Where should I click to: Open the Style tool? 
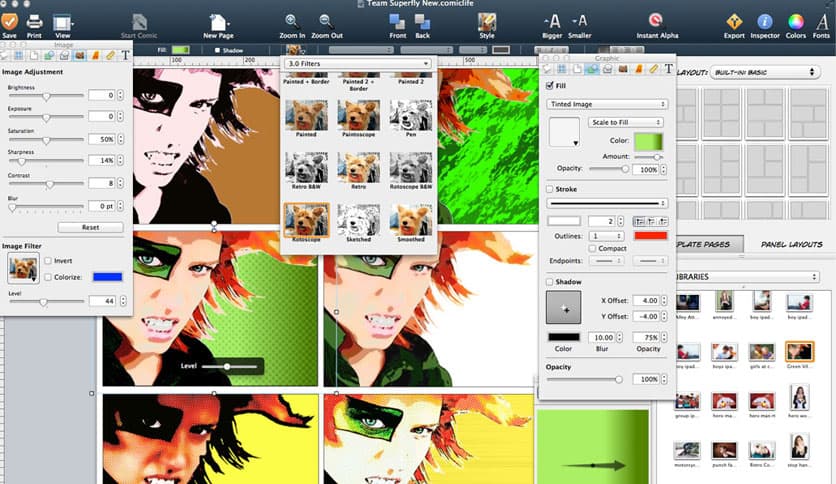487,21
